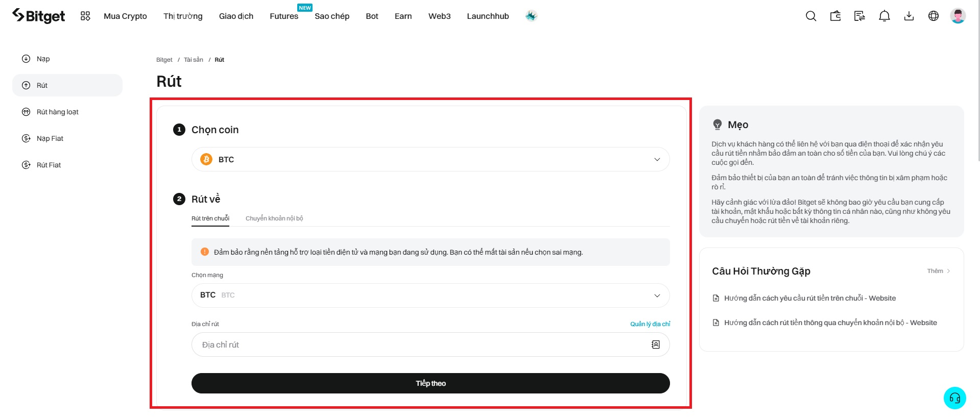Open the search magnifier icon

pos(811,16)
